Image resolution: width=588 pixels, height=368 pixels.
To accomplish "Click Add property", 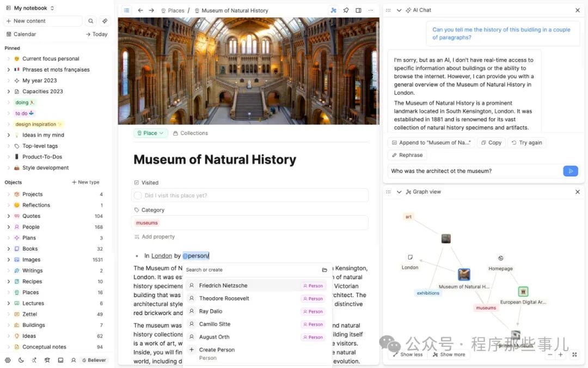I will 155,237.
